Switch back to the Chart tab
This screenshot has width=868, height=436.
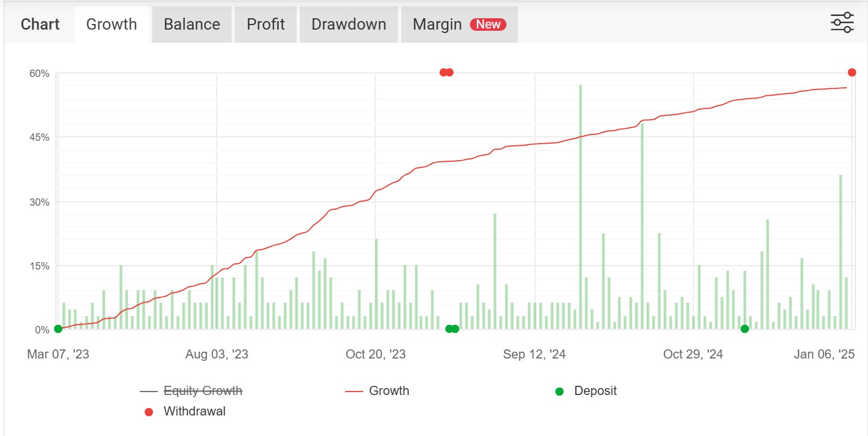point(39,24)
